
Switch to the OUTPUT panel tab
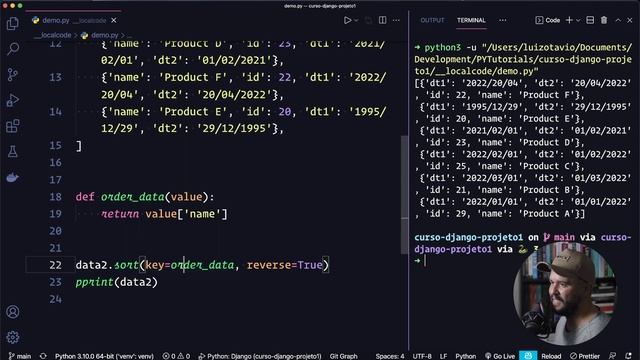pos(432,20)
